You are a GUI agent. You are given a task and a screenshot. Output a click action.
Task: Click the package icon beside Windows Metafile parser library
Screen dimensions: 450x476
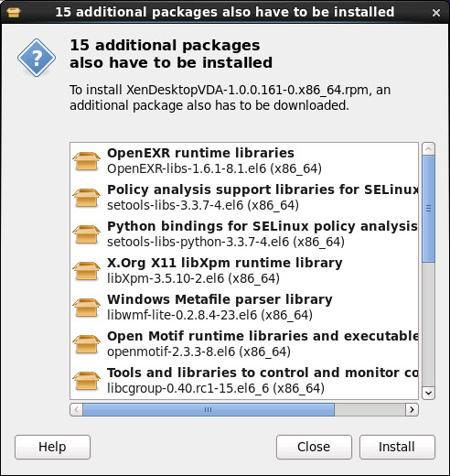pos(86,308)
